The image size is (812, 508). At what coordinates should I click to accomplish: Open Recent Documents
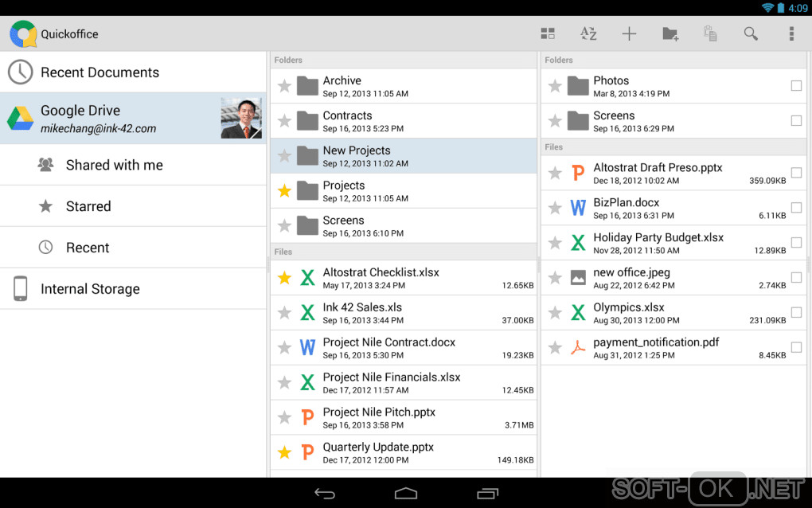[133, 72]
